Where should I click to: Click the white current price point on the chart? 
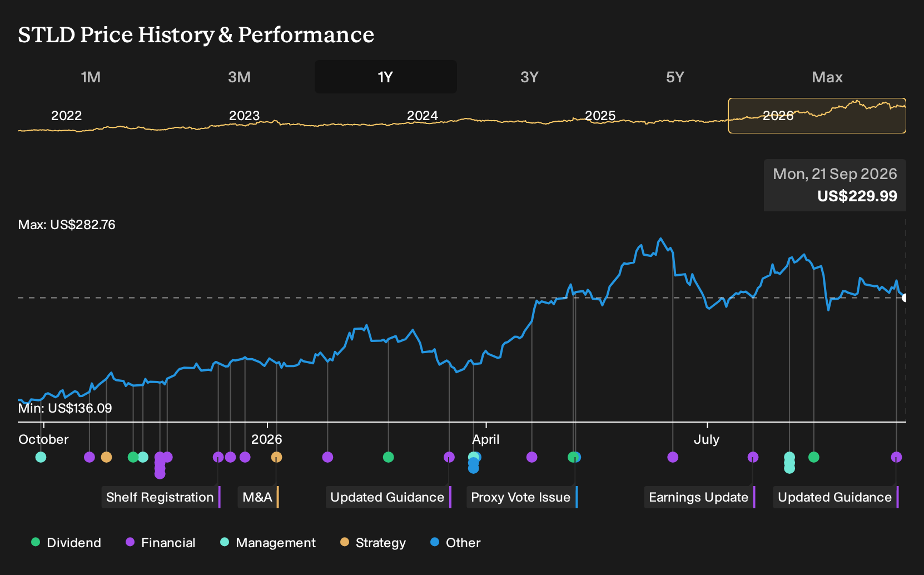[x=905, y=298]
